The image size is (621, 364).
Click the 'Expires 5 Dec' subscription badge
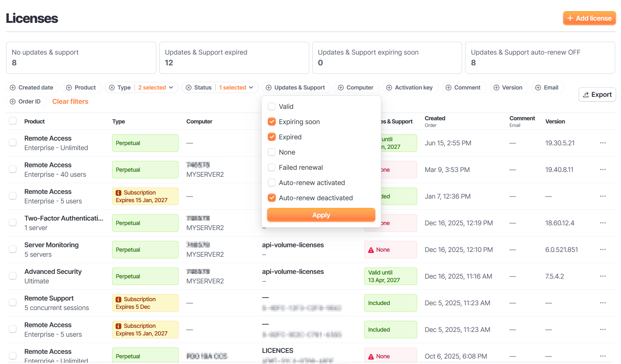145,303
